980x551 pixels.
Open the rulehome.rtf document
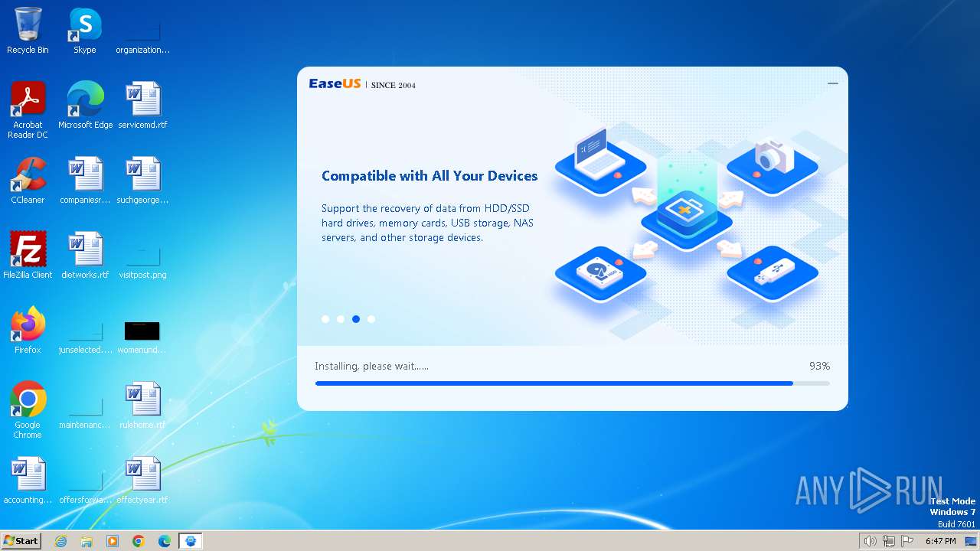point(142,406)
